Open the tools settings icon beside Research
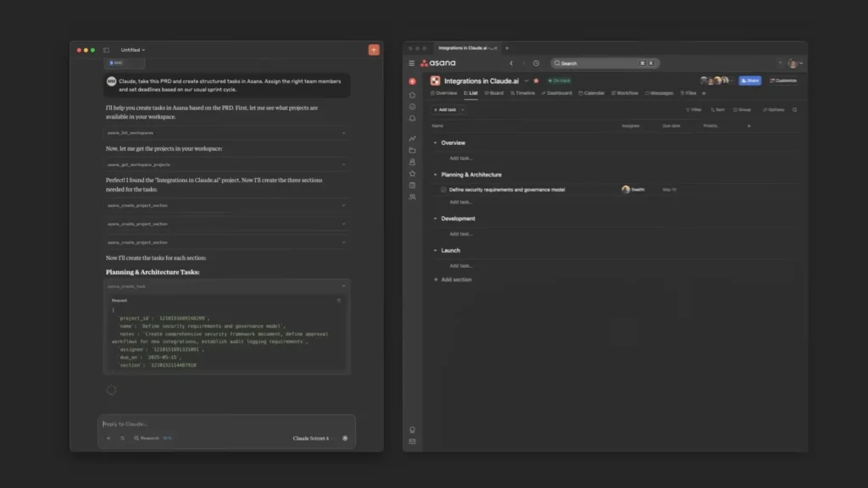 122,438
